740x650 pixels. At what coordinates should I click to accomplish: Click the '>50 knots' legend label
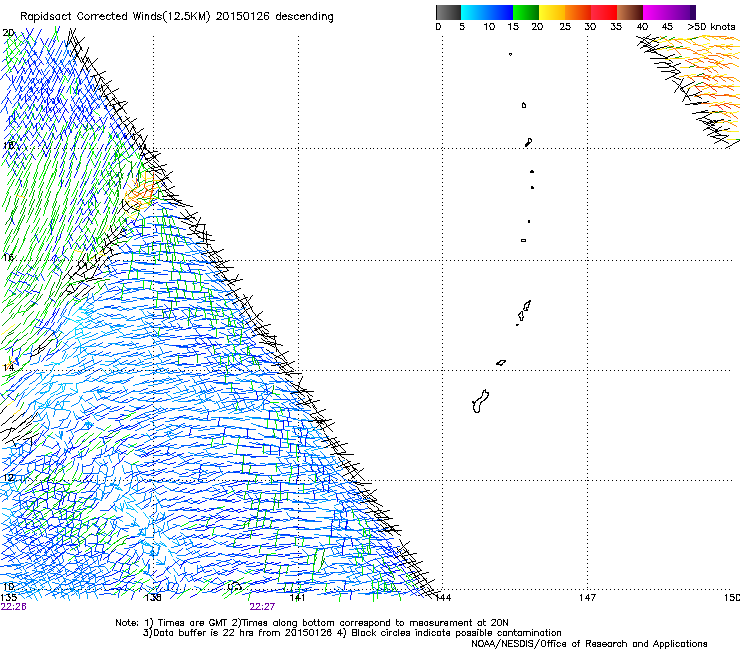pyautogui.click(x=711, y=27)
